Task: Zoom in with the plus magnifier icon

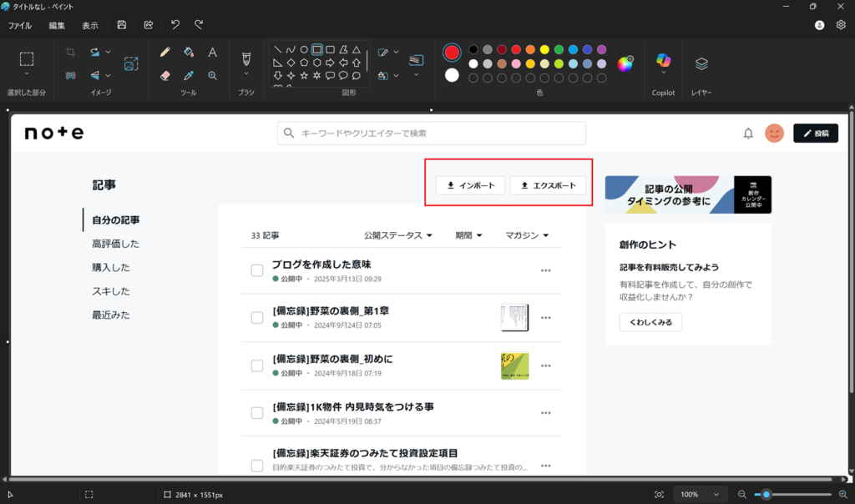Action: (x=843, y=495)
